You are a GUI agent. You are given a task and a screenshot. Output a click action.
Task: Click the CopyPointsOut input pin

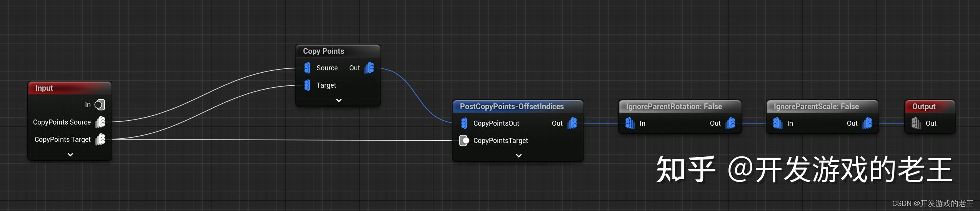coord(464,123)
